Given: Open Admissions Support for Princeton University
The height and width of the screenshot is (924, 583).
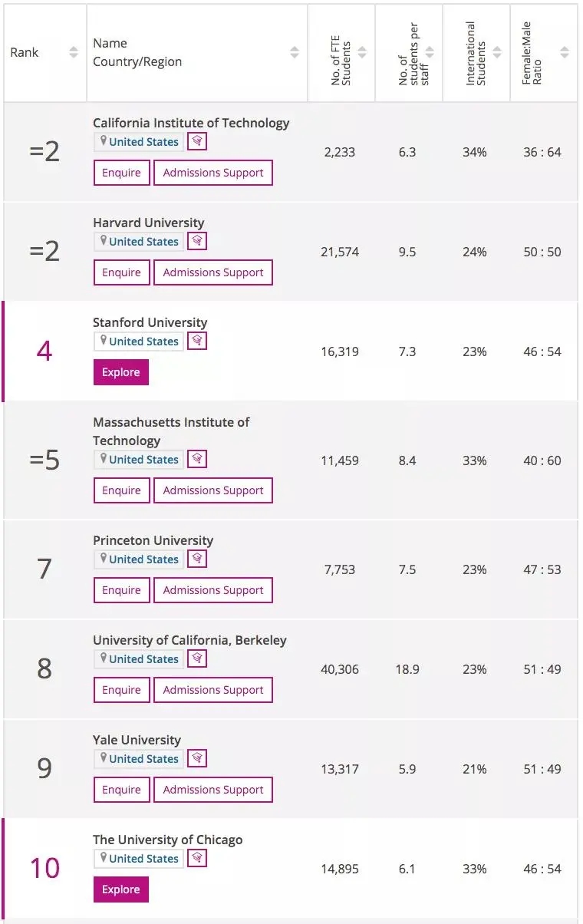Looking at the screenshot, I should pos(213,590).
